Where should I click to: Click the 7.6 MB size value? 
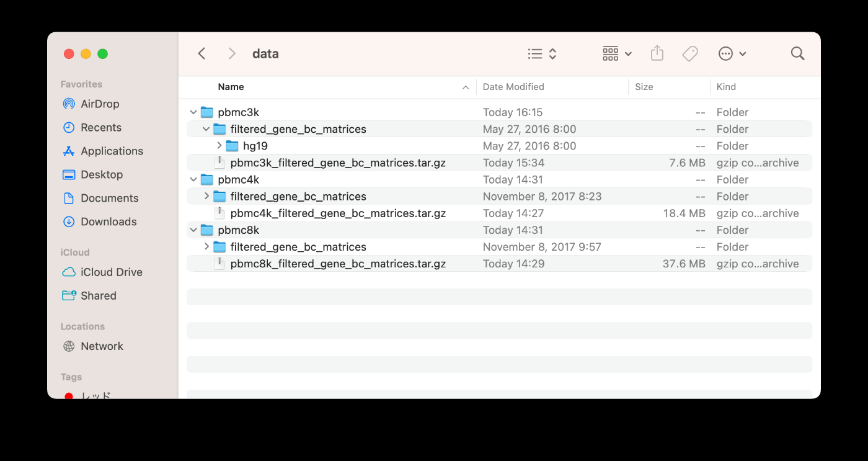click(687, 163)
